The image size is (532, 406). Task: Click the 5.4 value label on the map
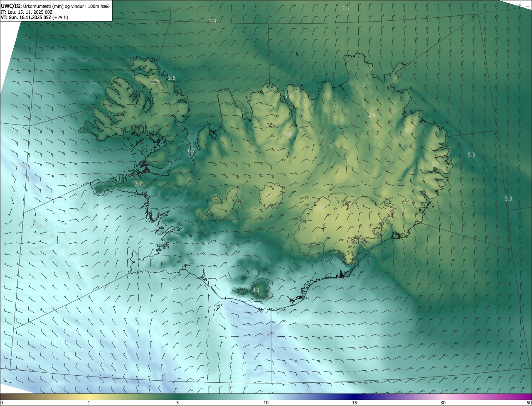(x=288, y=96)
